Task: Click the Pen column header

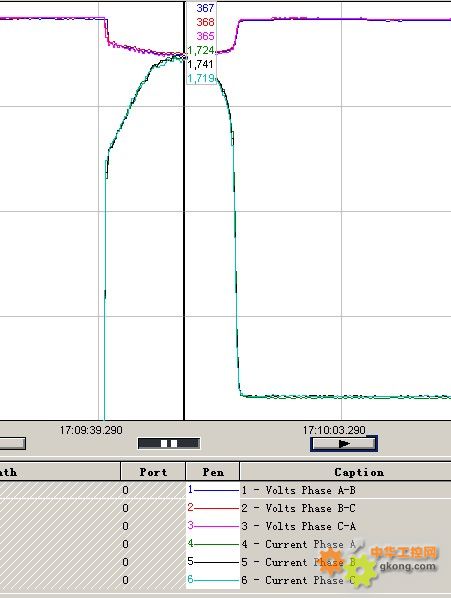Action: pyautogui.click(x=213, y=472)
